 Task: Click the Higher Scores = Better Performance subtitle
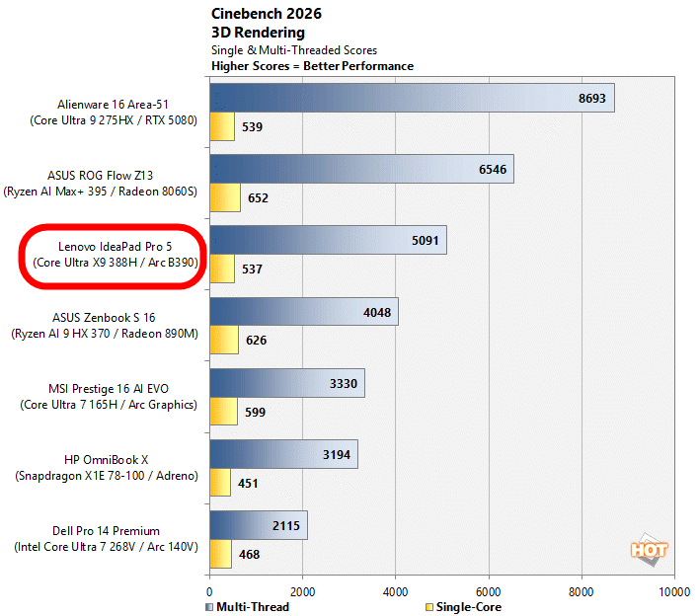[312, 66]
